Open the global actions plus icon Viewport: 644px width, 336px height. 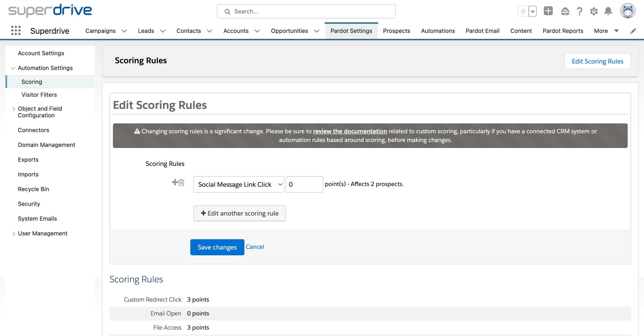(x=548, y=11)
